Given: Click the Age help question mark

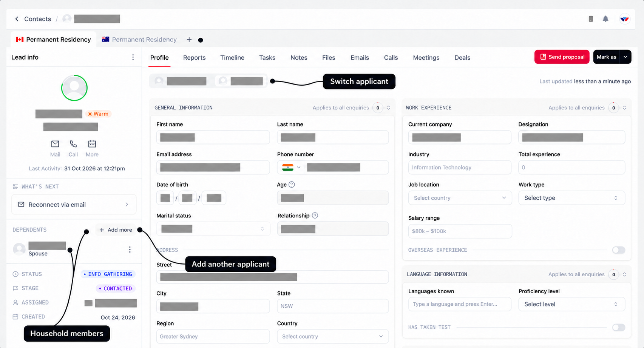Looking at the screenshot, I should (292, 185).
